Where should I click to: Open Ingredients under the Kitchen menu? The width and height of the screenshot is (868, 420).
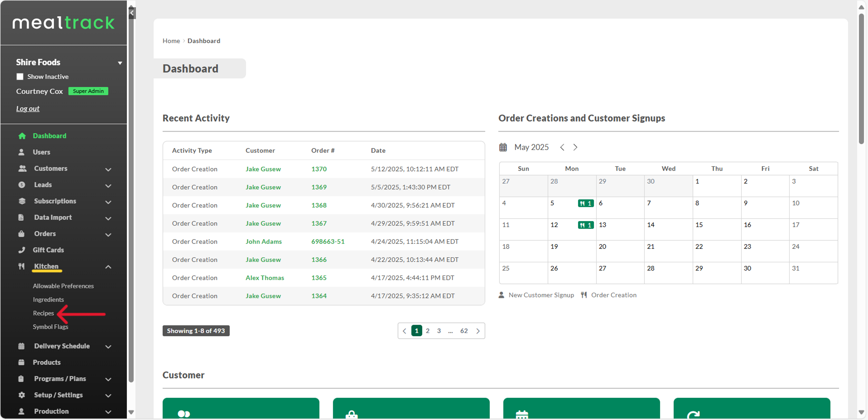(x=48, y=300)
